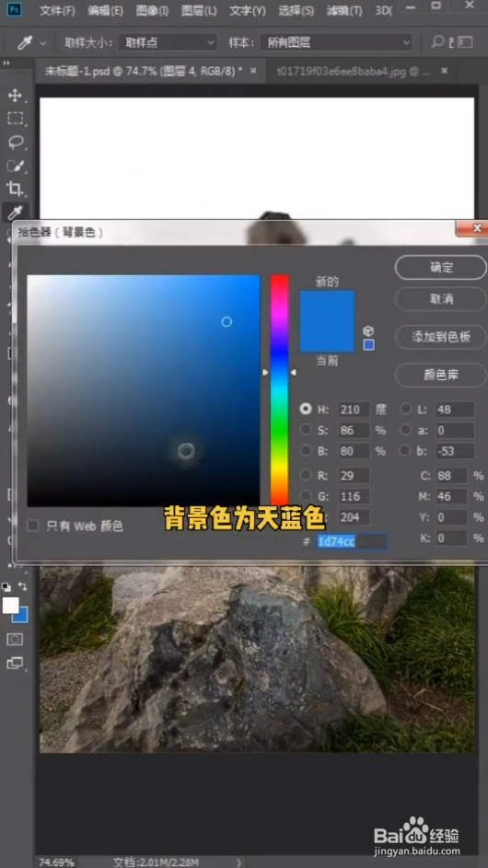Screen dimensions: 488x868
Task: Confirm the color with 确定 button
Action: [441, 267]
